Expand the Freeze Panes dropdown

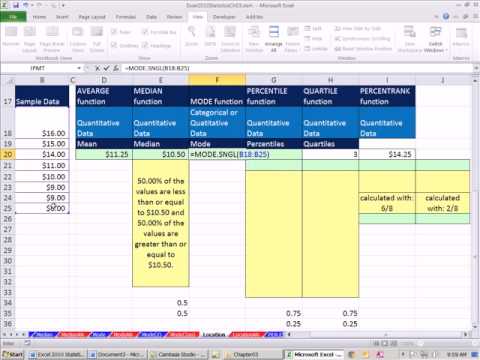tap(293, 39)
